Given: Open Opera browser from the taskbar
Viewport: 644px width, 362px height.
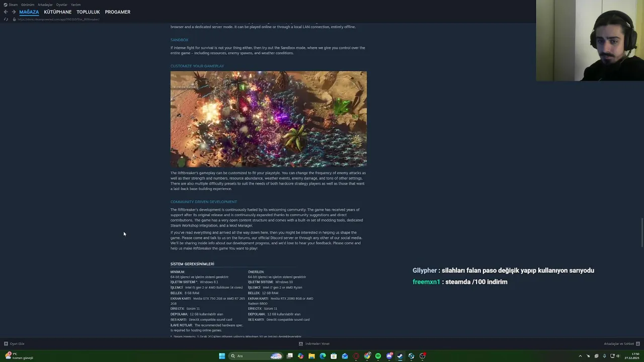Looking at the screenshot, I should click(356, 356).
